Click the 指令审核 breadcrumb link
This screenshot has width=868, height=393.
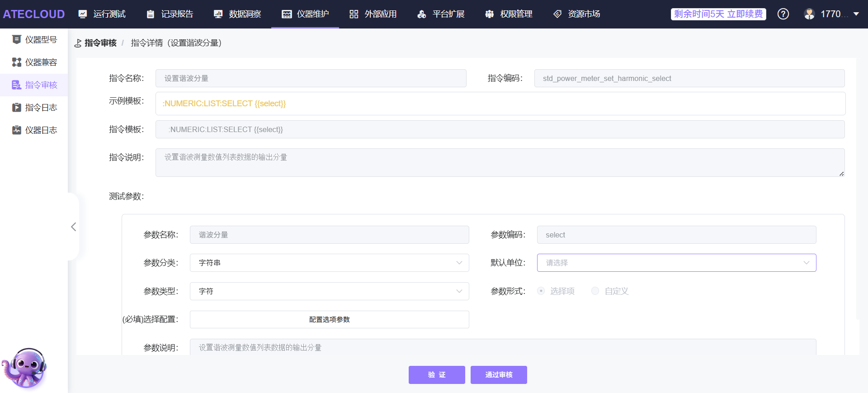(100, 43)
